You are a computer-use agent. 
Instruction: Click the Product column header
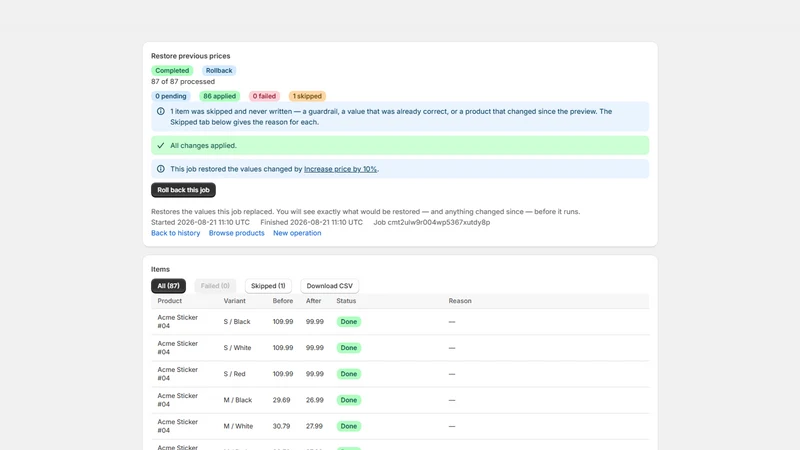tap(169, 301)
